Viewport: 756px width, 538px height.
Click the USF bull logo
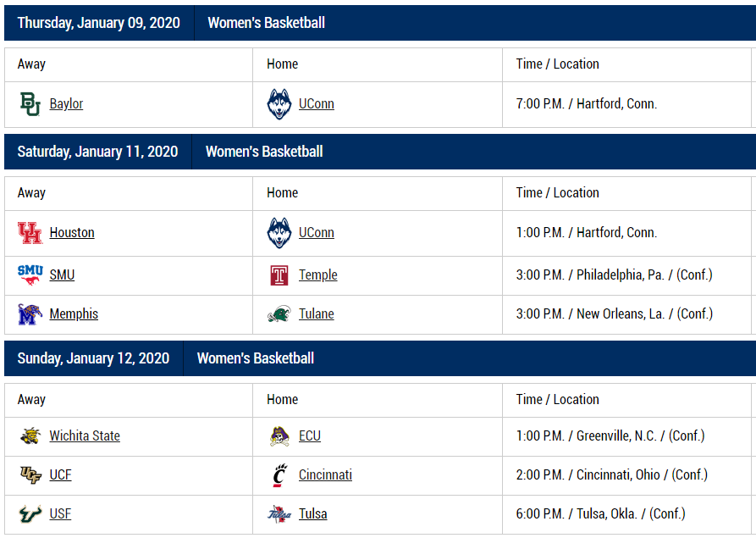(x=30, y=514)
